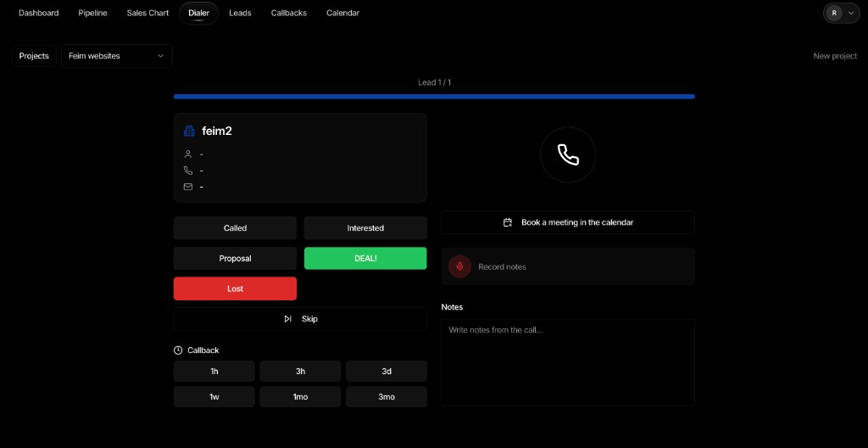
Task: Mark the lead as Called
Action: click(x=236, y=228)
